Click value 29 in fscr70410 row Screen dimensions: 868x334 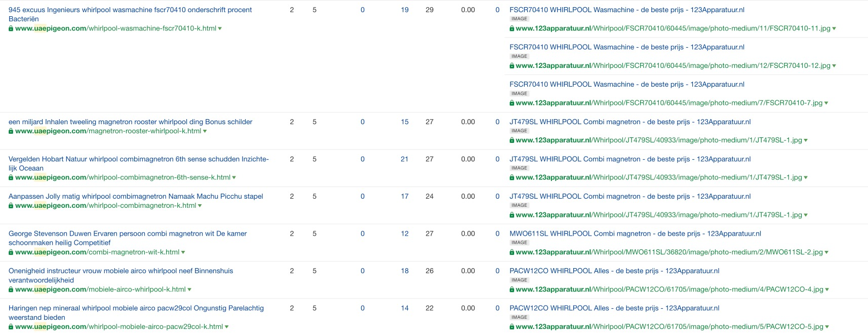[429, 10]
